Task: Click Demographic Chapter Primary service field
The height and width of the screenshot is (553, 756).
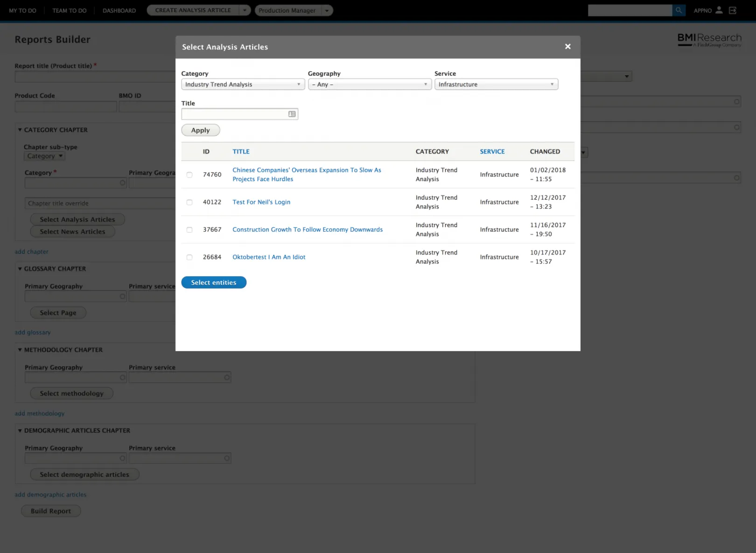Action: (x=180, y=458)
